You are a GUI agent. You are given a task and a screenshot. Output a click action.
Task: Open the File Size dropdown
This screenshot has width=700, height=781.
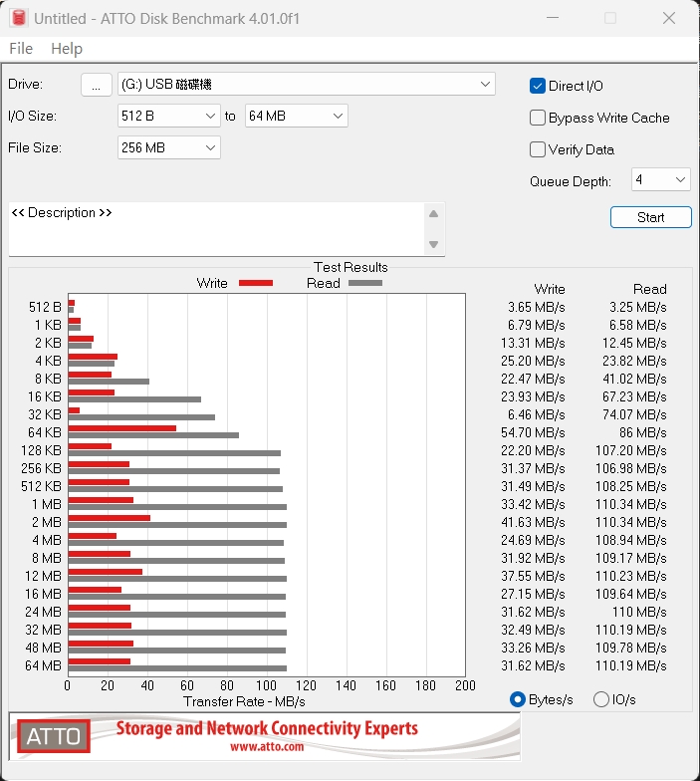tap(168, 147)
